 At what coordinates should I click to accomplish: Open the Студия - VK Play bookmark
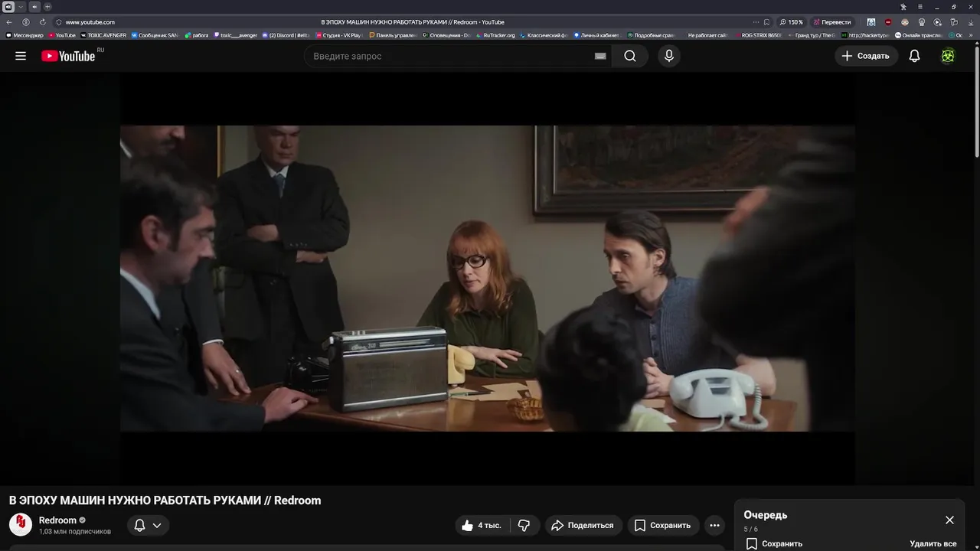tap(338, 35)
